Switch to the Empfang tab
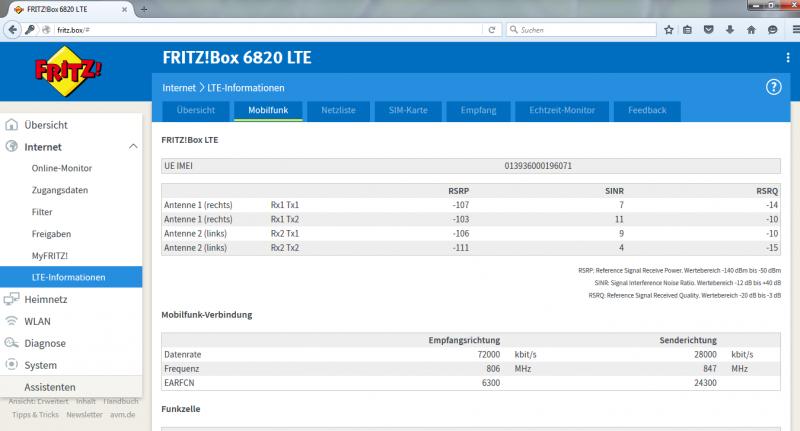Image resolution: width=800 pixels, height=431 pixels. click(x=479, y=111)
